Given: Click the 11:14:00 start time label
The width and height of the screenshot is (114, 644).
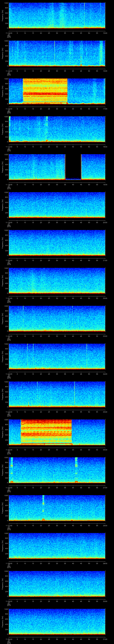Looking at the screenshot, I should click(x=9, y=33).
